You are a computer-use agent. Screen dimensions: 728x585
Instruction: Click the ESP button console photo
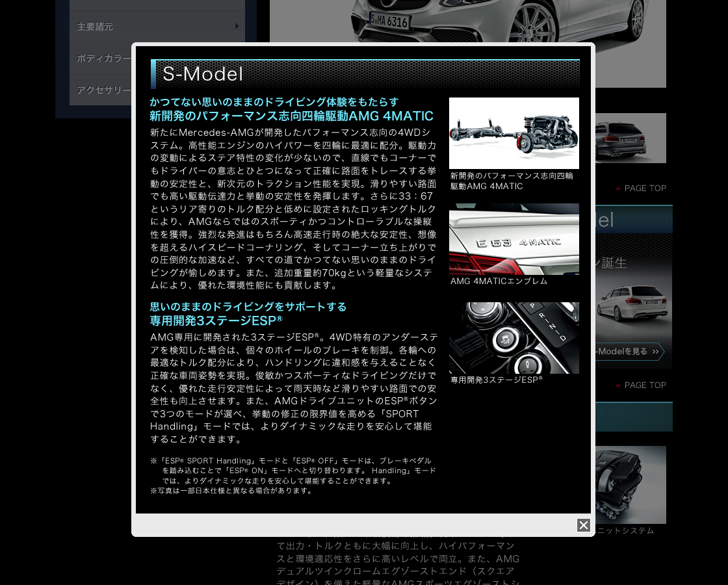[x=513, y=338]
